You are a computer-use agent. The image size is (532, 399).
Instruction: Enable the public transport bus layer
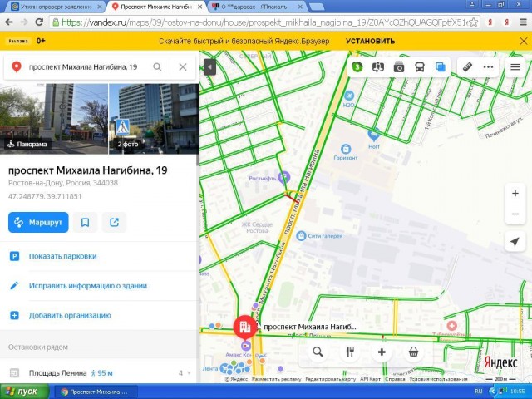(x=420, y=67)
